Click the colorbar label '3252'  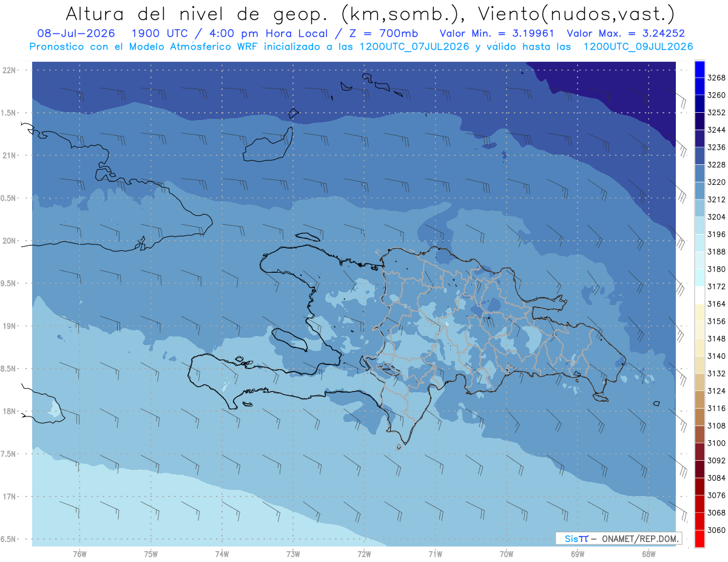[x=716, y=113]
